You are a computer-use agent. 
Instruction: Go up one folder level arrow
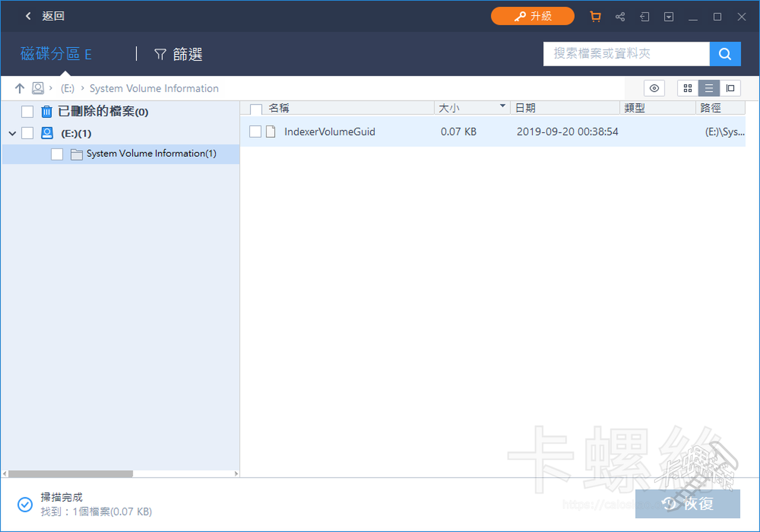click(19, 88)
